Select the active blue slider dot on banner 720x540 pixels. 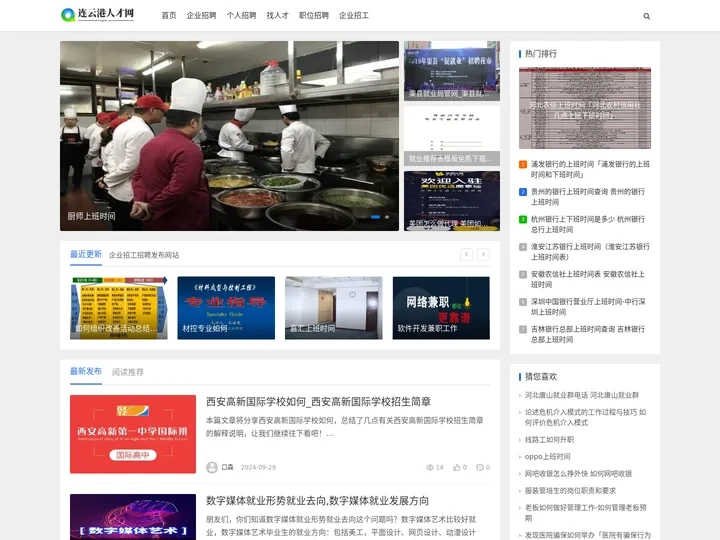click(x=376, y=217)
